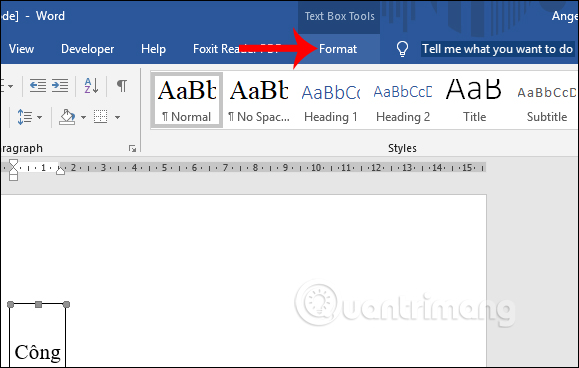
Task: Click the Tell me what you want to do box
Action: [497, 49]
